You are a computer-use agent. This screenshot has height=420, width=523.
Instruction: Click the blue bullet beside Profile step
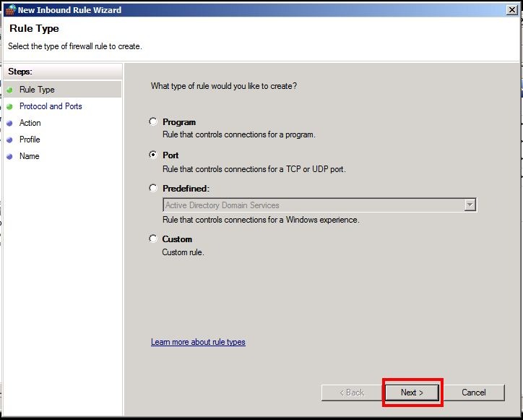pos(10,140)
